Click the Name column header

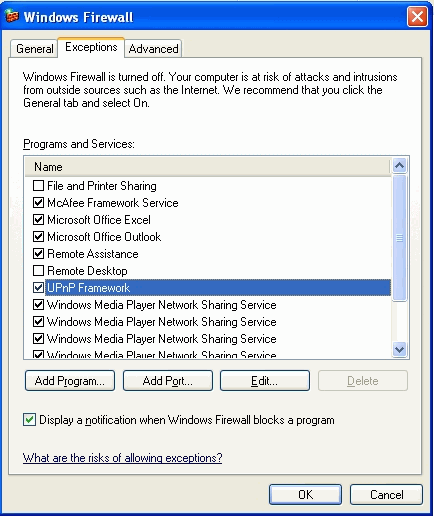coord(207,167)
